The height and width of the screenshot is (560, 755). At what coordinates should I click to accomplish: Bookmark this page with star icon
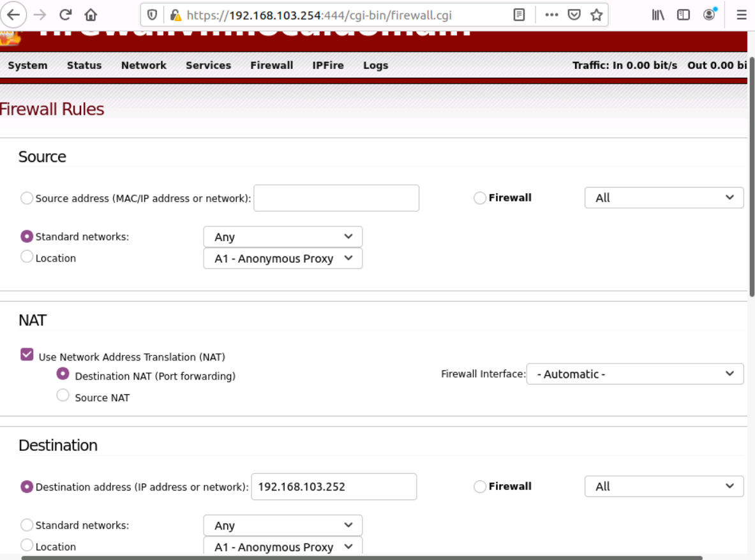596,15
